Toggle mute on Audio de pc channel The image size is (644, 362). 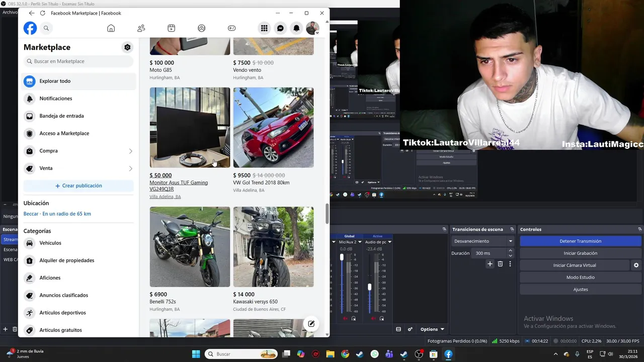373,319
